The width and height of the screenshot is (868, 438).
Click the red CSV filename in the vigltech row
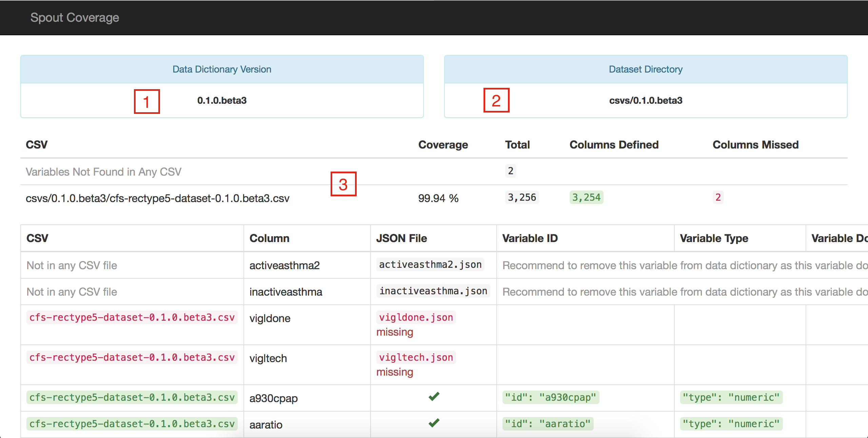click(132, 357)
